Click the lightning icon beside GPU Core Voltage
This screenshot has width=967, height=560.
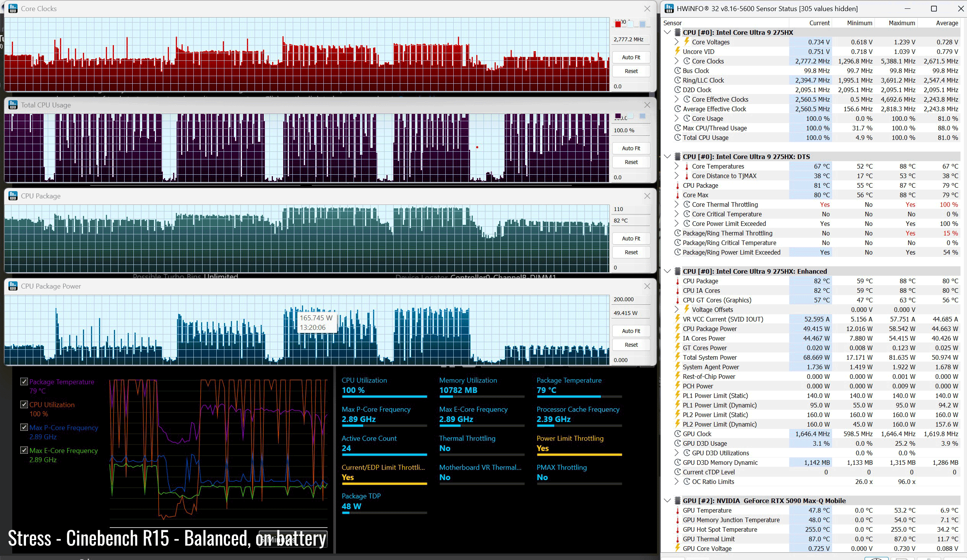click(x=678, y=548)
